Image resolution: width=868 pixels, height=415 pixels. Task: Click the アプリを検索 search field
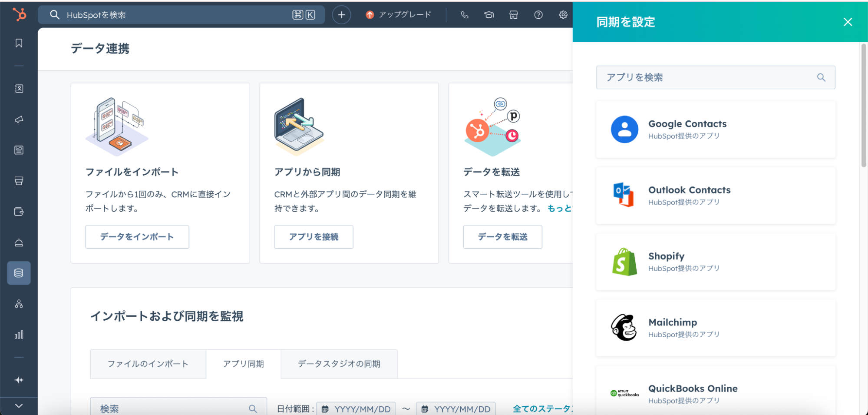(x=710, y=77)
